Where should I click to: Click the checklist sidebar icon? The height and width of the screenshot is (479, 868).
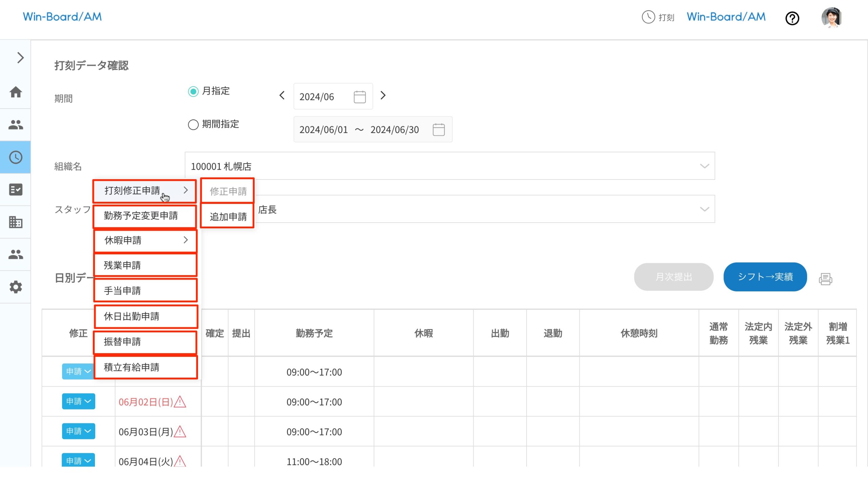coord(16,190)
